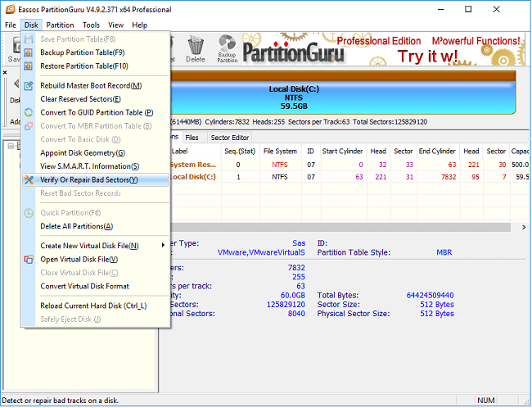Open the Partition menu
This screenshot has height=408, width=532.
click(60, 25)
